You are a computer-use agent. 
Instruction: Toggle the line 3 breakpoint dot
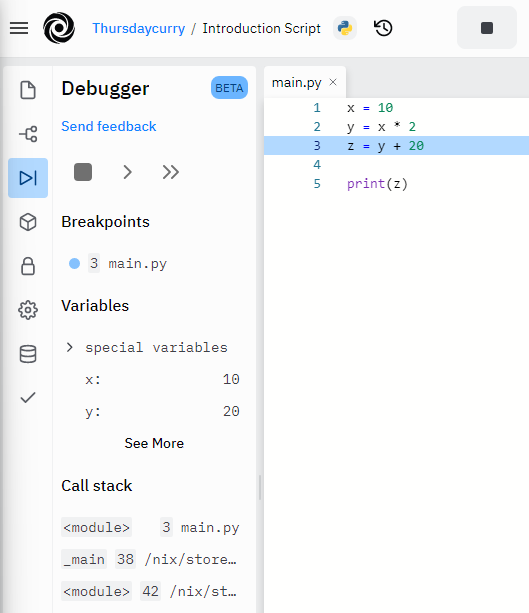(74, 263)
